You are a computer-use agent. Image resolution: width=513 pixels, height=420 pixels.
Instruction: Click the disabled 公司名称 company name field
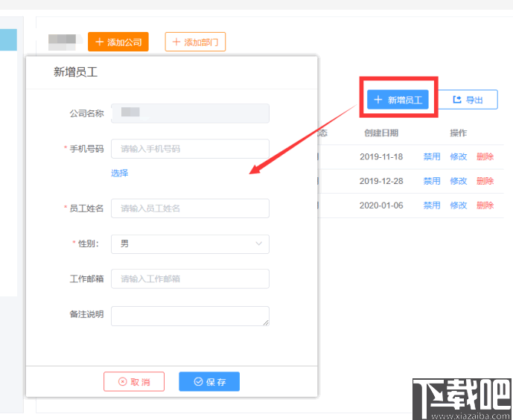point(190,113)
